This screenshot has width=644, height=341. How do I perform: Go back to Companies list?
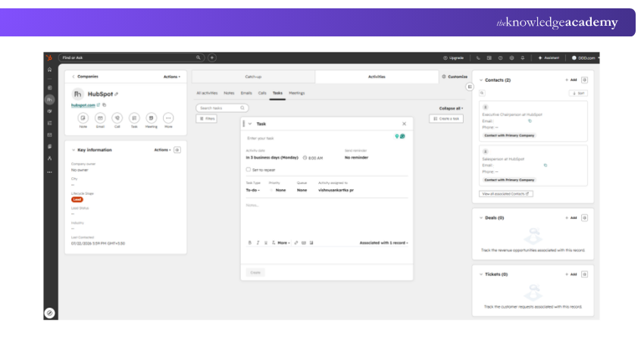pos(86,77)
